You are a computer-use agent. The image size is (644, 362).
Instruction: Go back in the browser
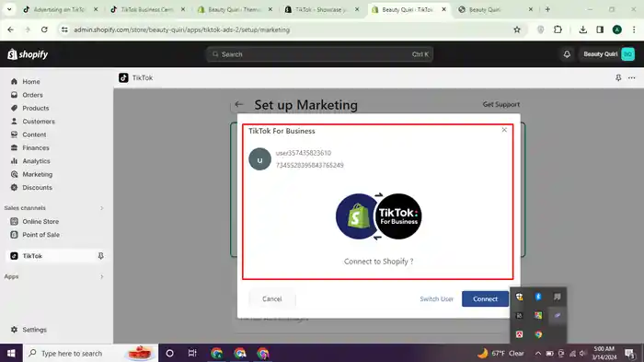(11, 29)
